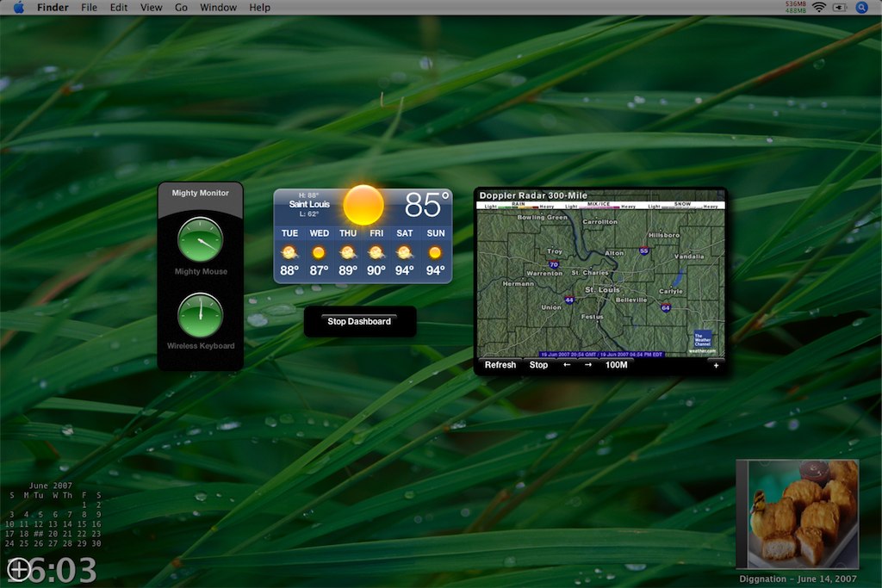Click the H: 88° high temperature
The height and width of the screenshot is (588, 882).
point(309,195)
